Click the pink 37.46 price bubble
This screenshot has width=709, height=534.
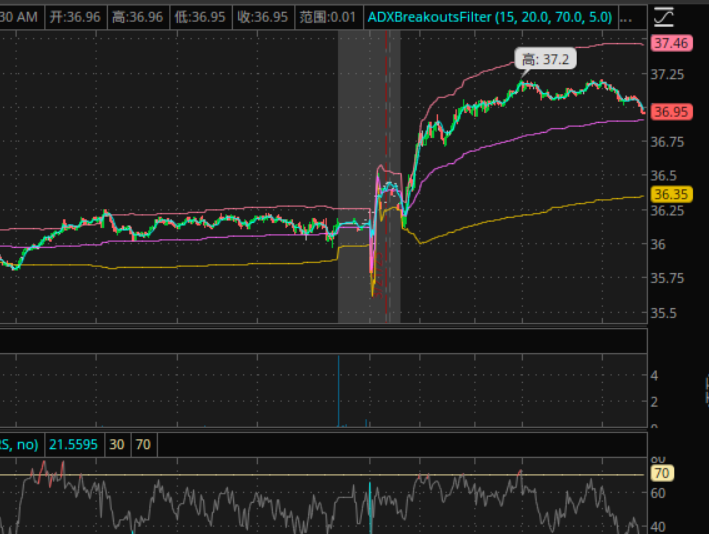669,43
